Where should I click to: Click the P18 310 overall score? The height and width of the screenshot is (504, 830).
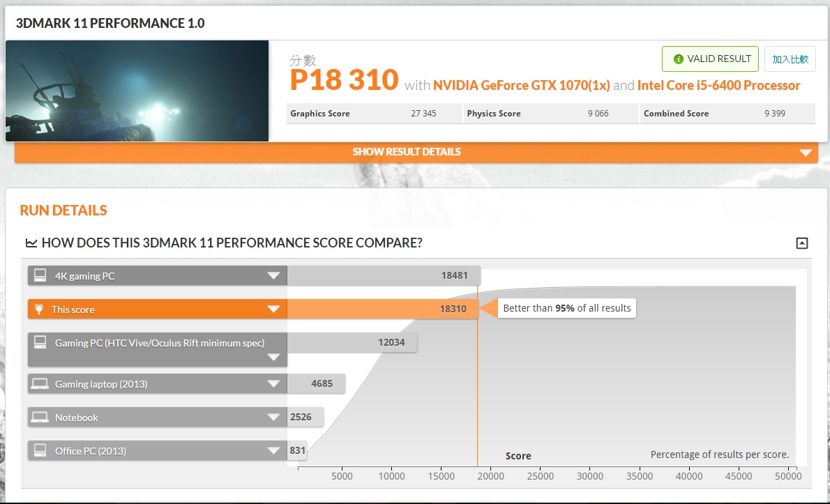click(344, 80)
